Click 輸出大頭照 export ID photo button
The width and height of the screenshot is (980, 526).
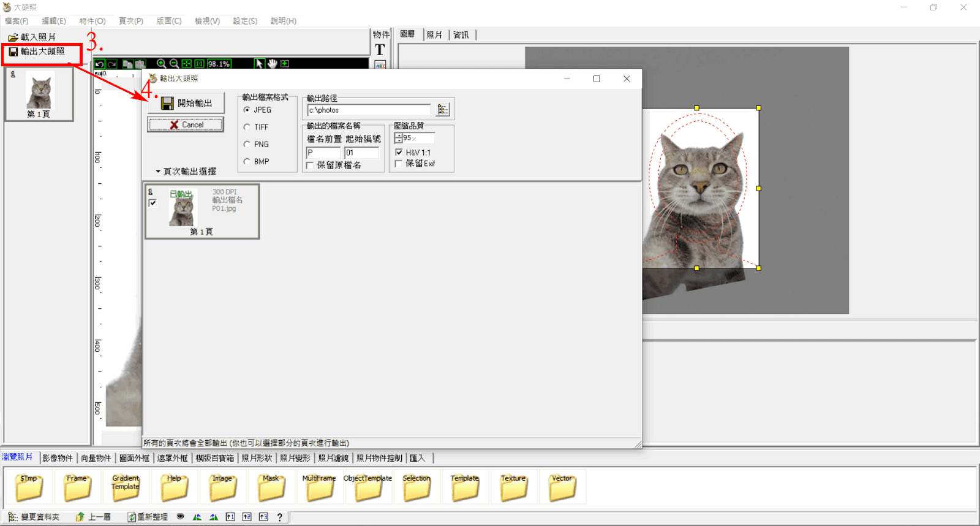tap(37, 51)
